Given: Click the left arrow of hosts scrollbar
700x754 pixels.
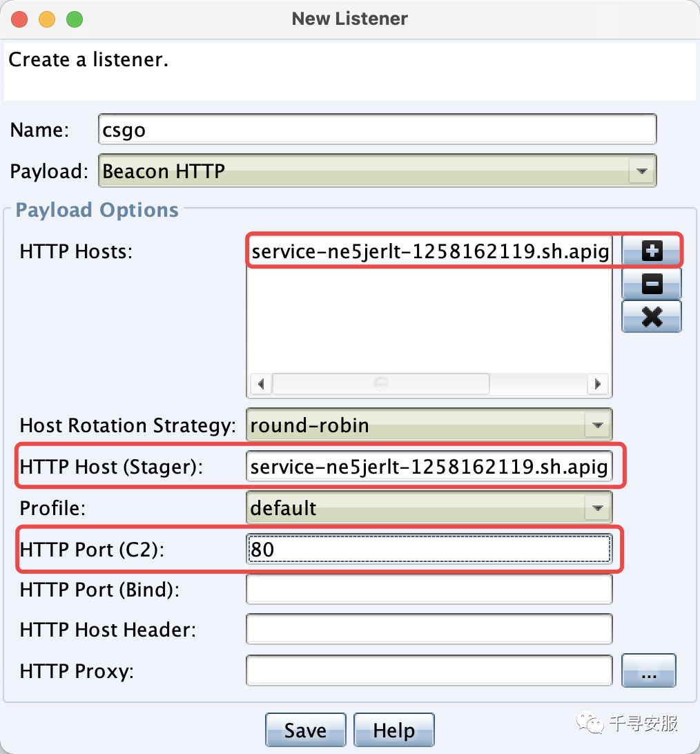Looking at the screenshot, I should pyautogui.click(x=261, y=384).
